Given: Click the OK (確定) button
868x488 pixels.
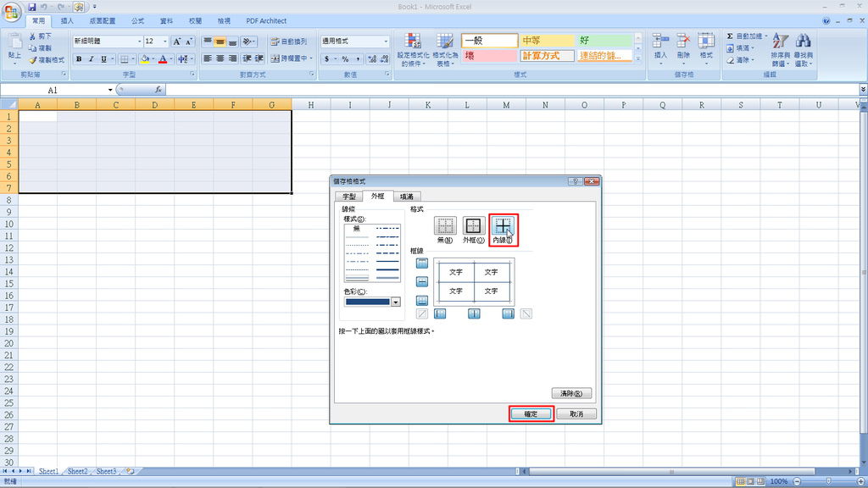Looking at the screenshot, I should [x=531, y=413].
